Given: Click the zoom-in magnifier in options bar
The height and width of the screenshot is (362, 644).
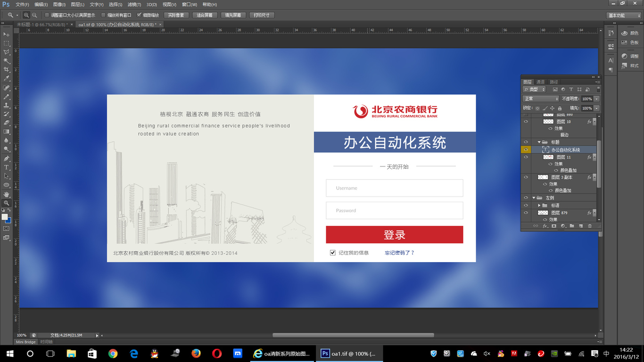Looking at the screenshot, I should point(26,15).
